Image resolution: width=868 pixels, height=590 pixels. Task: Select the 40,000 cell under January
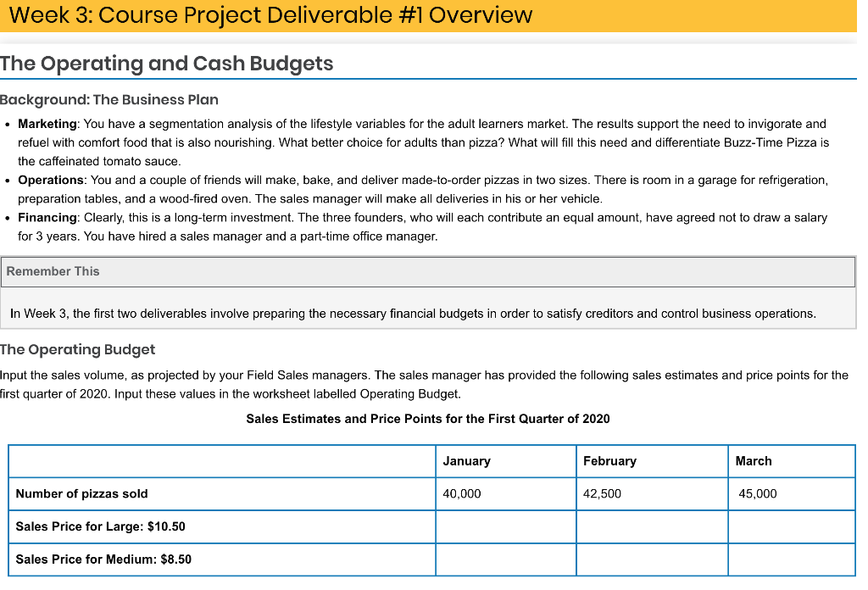click(460, 493)
